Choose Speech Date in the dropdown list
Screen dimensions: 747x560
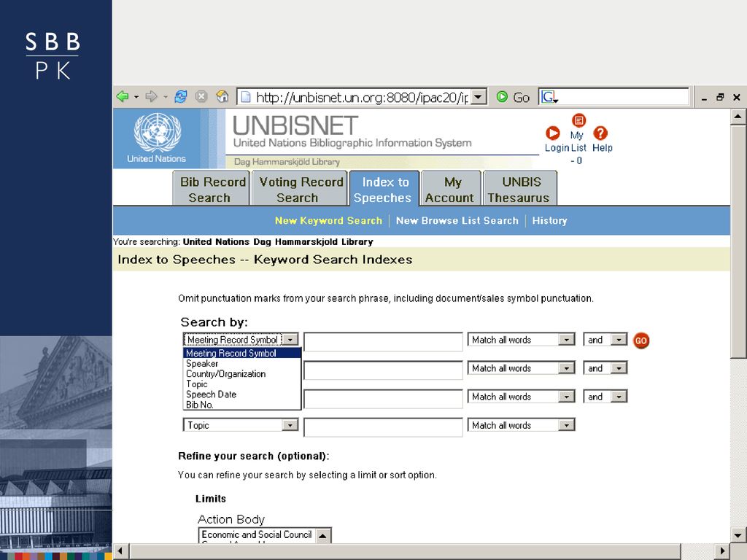(242, 394)
